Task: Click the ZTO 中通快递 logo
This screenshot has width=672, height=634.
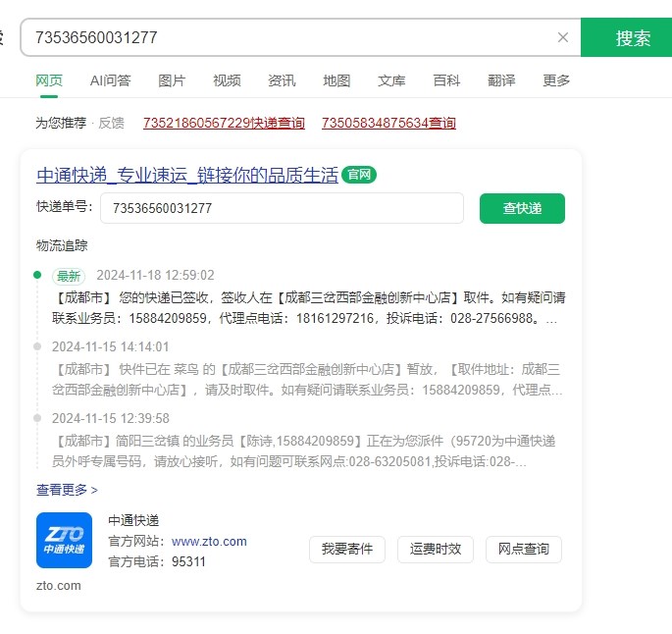Action: click(x=65, y=540)
